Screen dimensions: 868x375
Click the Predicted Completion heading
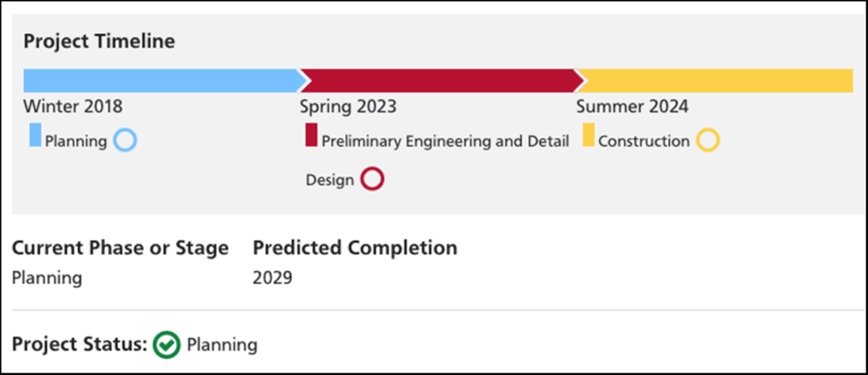(355, 249)
